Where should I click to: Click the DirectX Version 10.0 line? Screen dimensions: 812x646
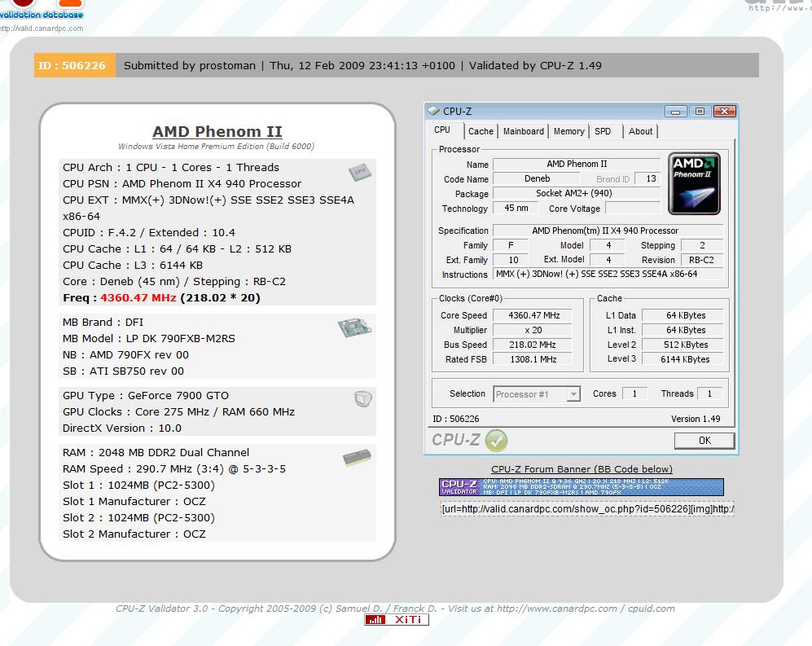121,428
